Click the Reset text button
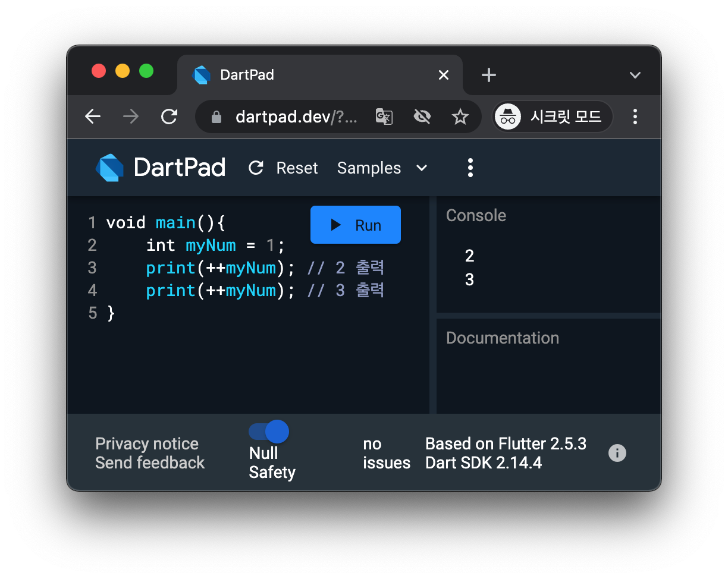 click(x=297, y=168)
